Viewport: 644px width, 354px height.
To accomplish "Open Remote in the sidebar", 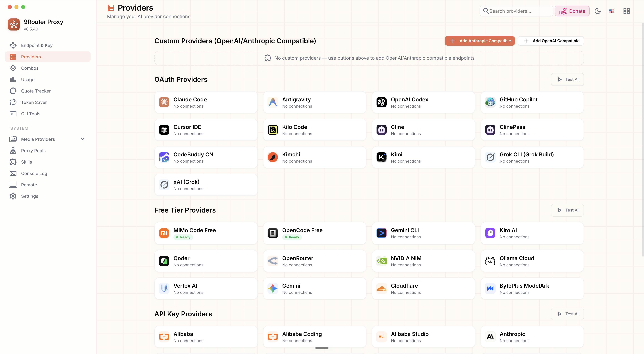I will (x=48, y=185).
